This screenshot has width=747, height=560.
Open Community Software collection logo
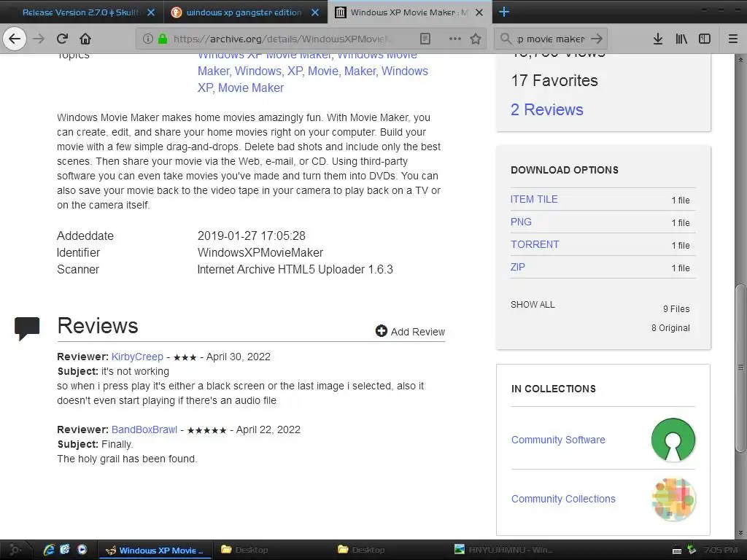[x=673, y=440]
